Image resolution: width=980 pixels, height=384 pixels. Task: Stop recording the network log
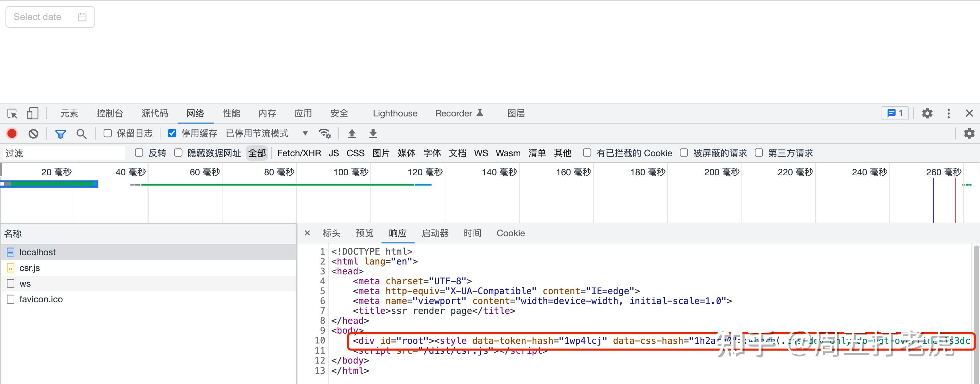point(12,133)
